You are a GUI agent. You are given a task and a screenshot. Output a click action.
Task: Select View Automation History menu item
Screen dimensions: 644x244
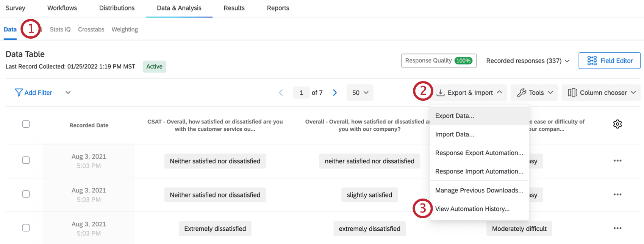472,209
